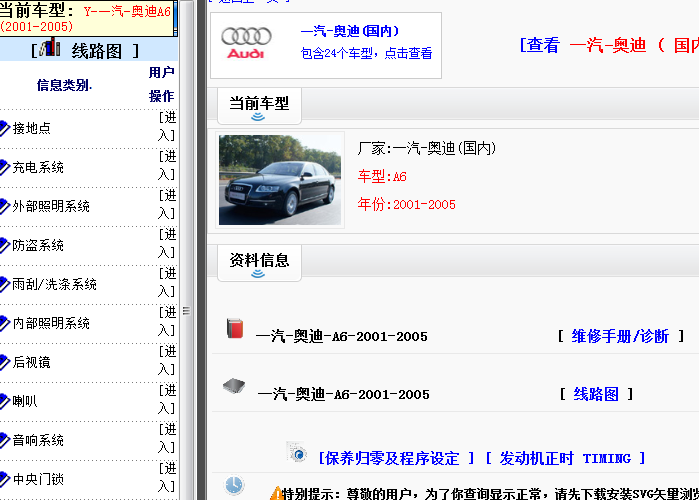
Task: Click the chevron under 资料信息 tab
Action: pos(258,274)
